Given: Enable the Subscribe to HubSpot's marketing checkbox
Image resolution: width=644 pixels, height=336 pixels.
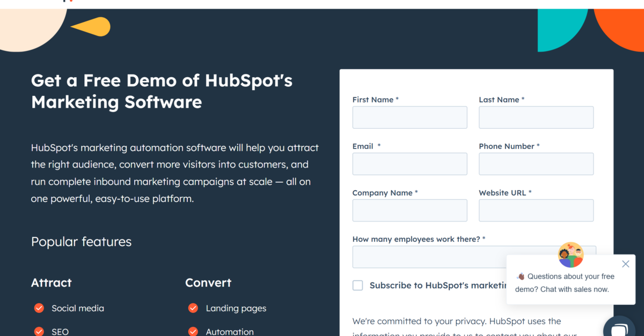Looking at the screenshot, I should point(357,285).
